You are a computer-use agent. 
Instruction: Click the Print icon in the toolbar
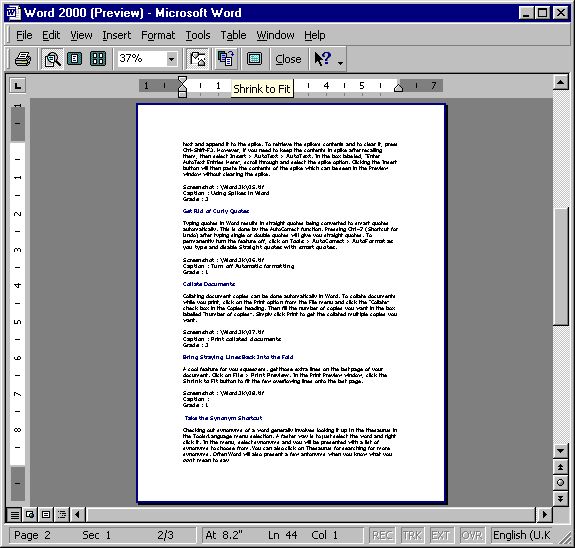click(x=23, y=59)
